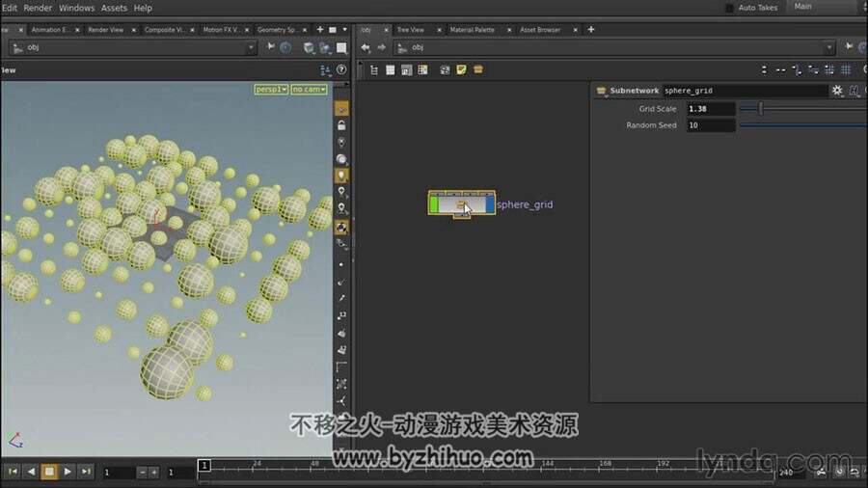Screen dimensions: 868x488
Task: Open the Windows menu
Action: (76, 8)
